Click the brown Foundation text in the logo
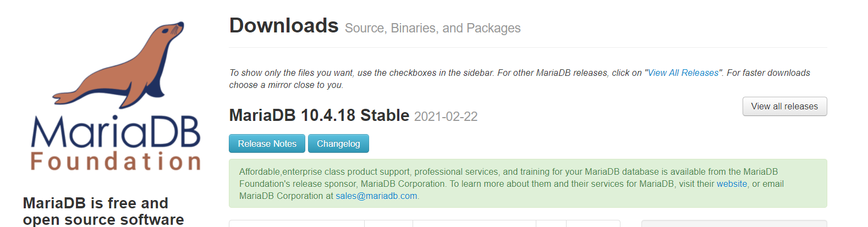 click(116, 162)
